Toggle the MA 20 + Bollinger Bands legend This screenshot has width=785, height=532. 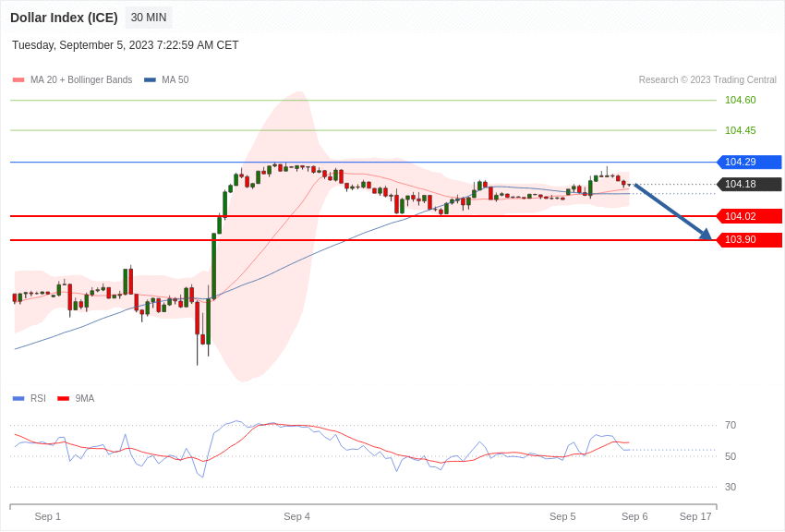pyautogui.click(x=72, y=79)
